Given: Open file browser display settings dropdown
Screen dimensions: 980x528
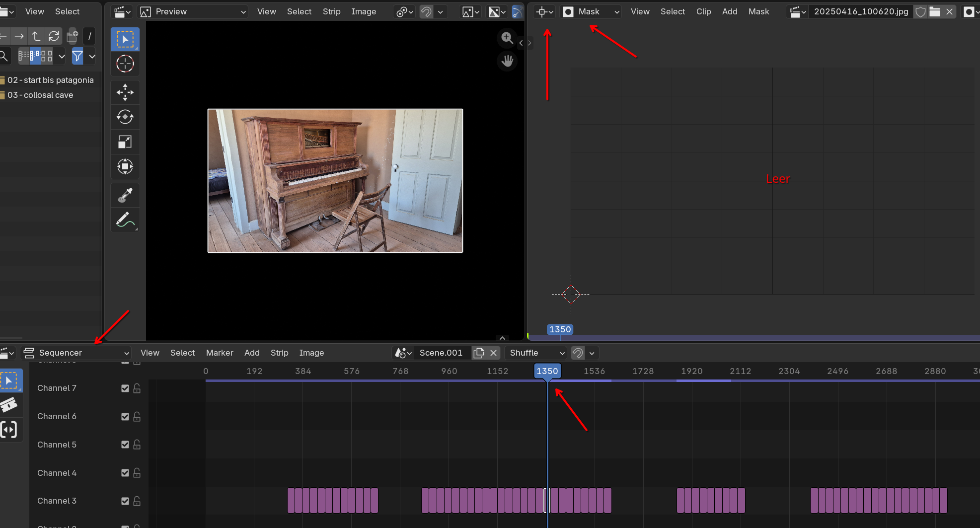Looking at the screenshot, I should (62, 56).
